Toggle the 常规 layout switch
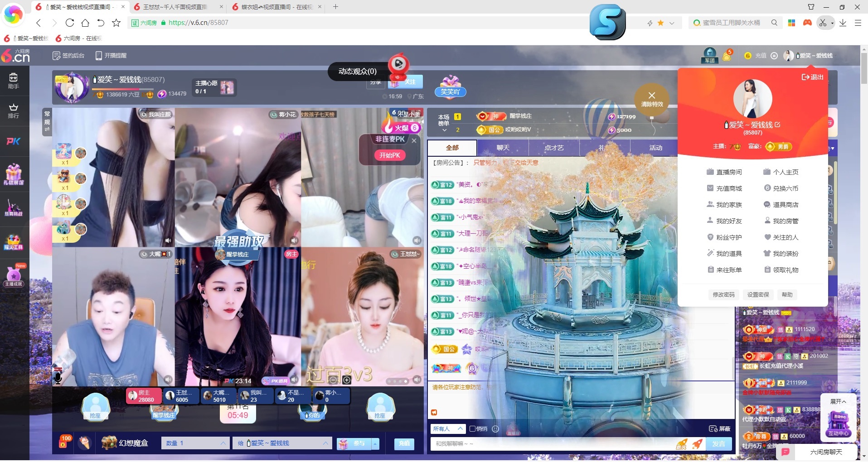The height and width of the screenshot is (462, 868). pyautogui.click(x=47, y=122)
